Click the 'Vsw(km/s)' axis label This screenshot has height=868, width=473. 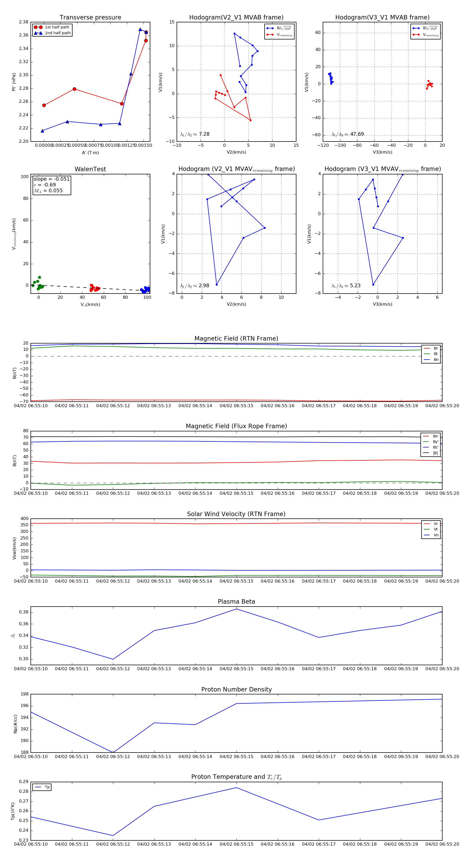click(14, 548)
